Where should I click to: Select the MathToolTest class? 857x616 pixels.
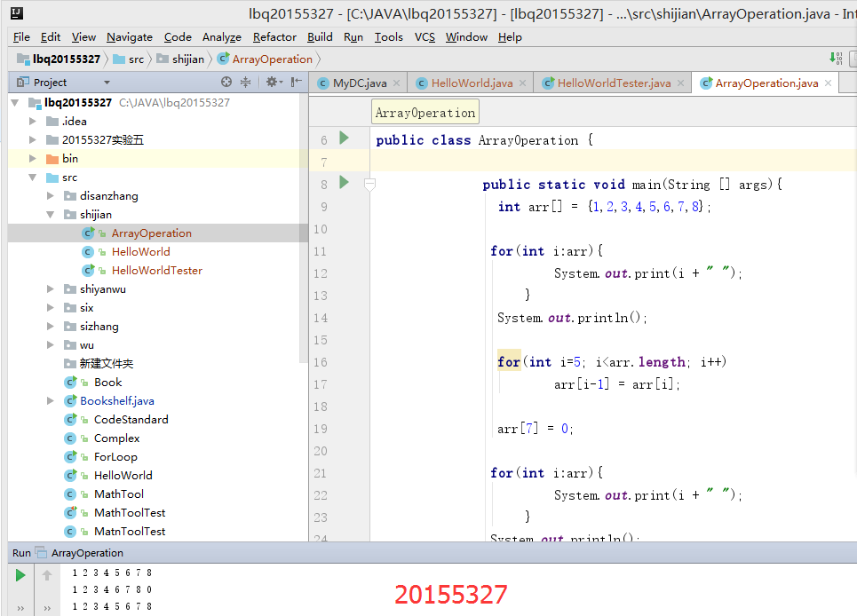130,512
